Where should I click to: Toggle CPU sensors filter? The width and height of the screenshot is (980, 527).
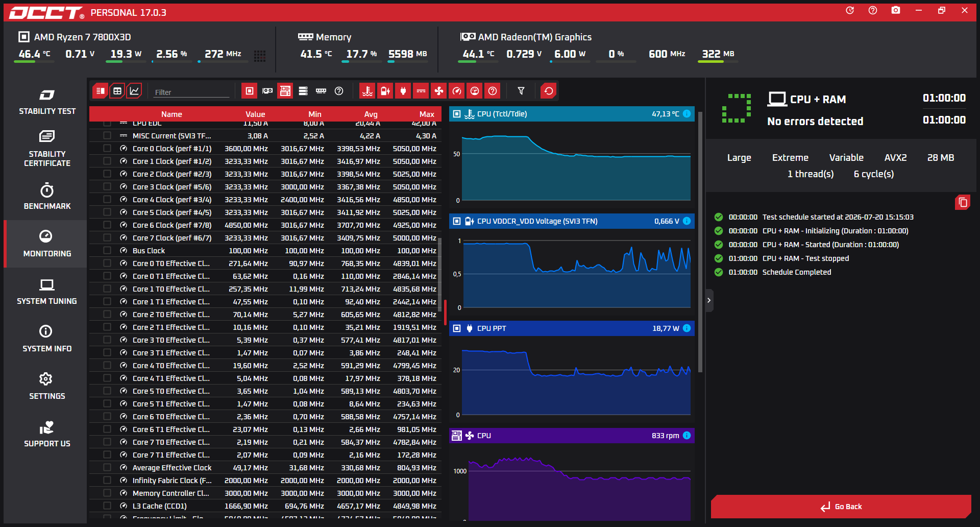(x=250, y=91)
